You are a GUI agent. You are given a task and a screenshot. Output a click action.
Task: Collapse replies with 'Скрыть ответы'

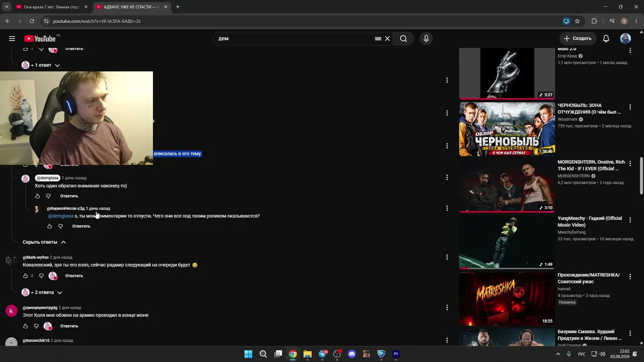(44, 242)
